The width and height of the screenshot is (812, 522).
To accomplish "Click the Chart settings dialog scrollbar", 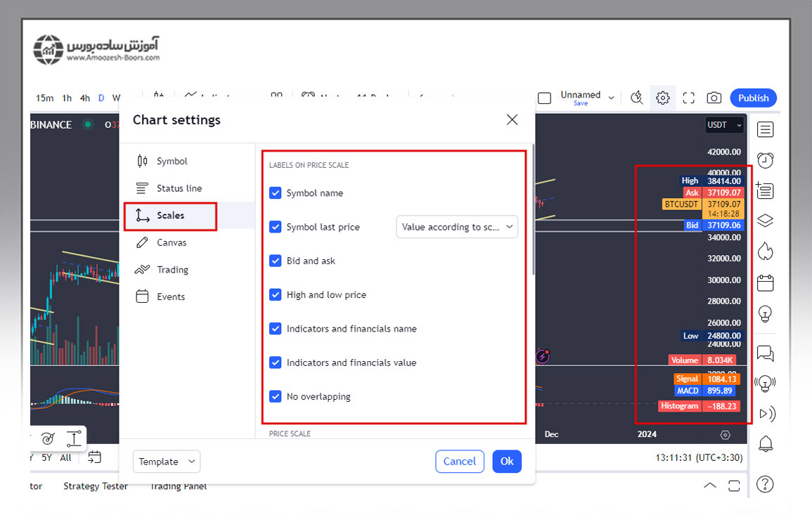I will pos(534,211).
